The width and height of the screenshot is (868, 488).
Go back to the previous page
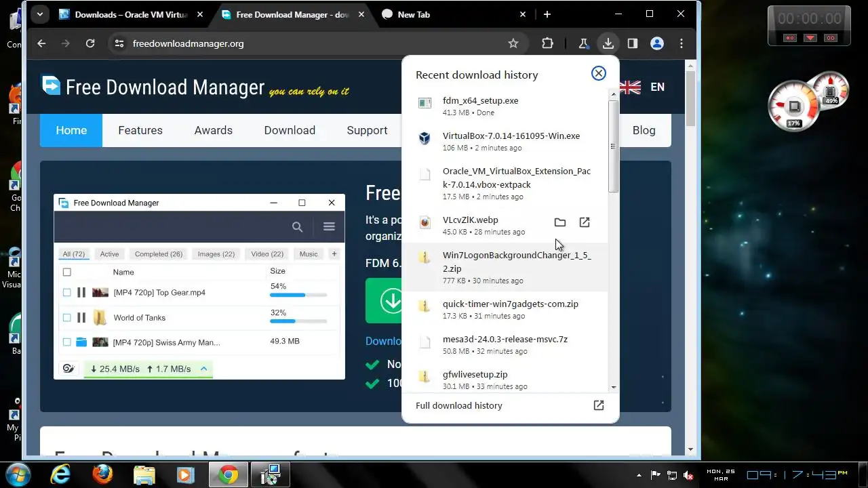pos(41,43)
